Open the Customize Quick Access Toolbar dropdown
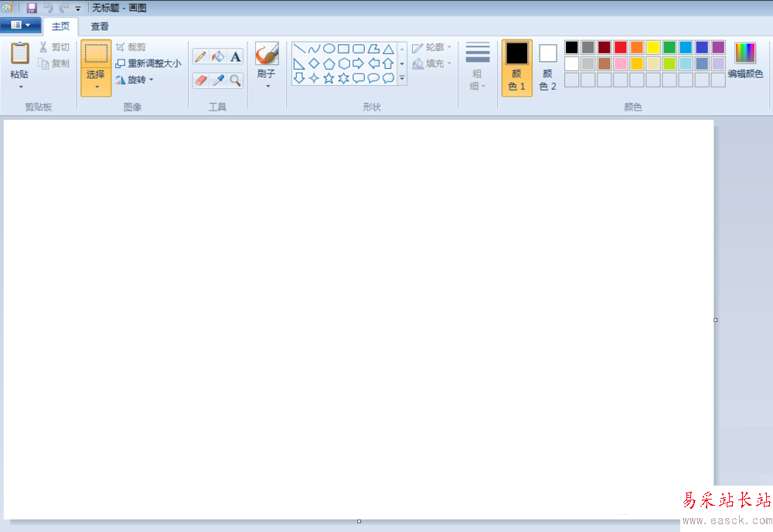The height and width of the screenshot is (532, 773). click(78, 9)
